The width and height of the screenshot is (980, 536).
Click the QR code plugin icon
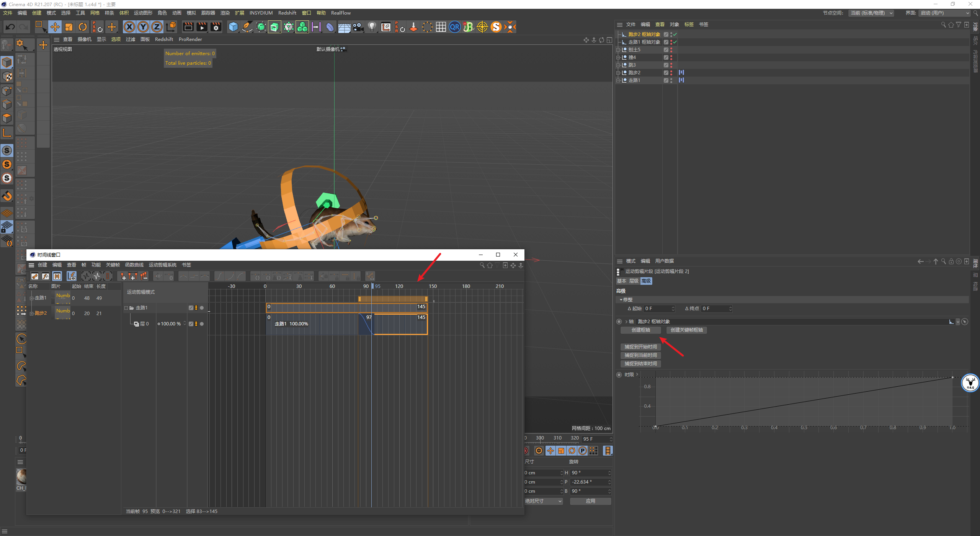point(454,27)
